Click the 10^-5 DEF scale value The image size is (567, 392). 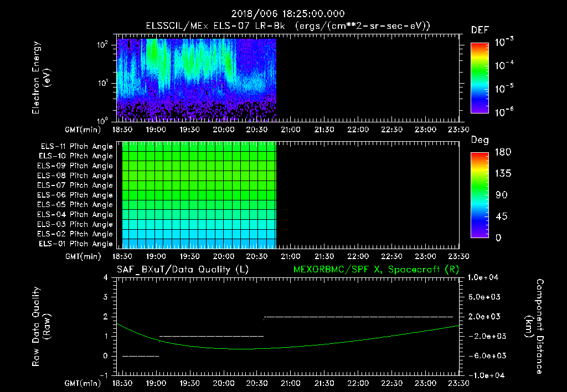pyautogui.click(x=504, y=88)
